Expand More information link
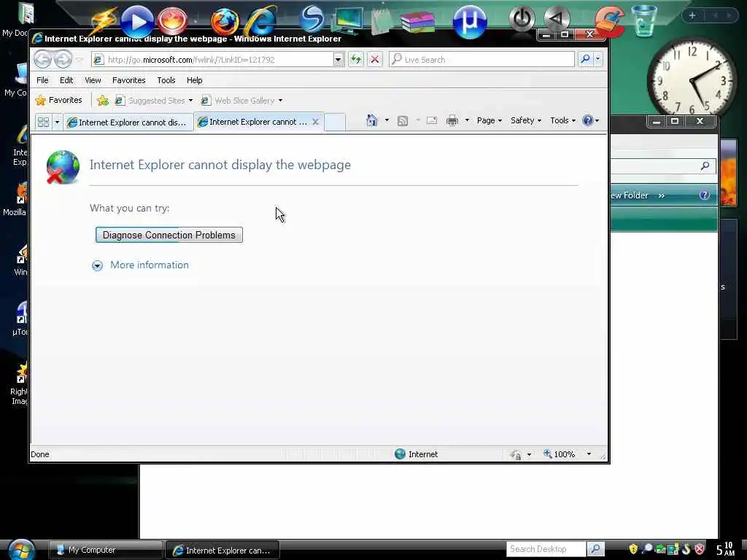 (x=97, y=265)
